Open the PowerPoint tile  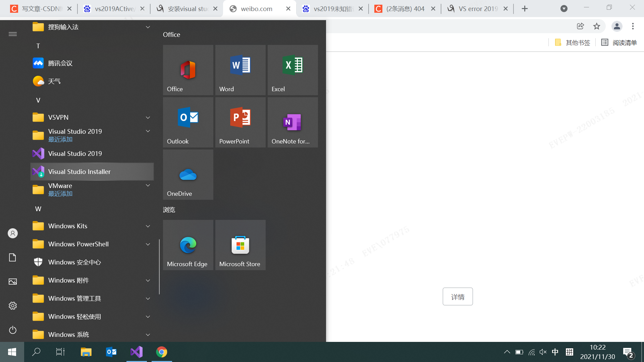point(240,122)
